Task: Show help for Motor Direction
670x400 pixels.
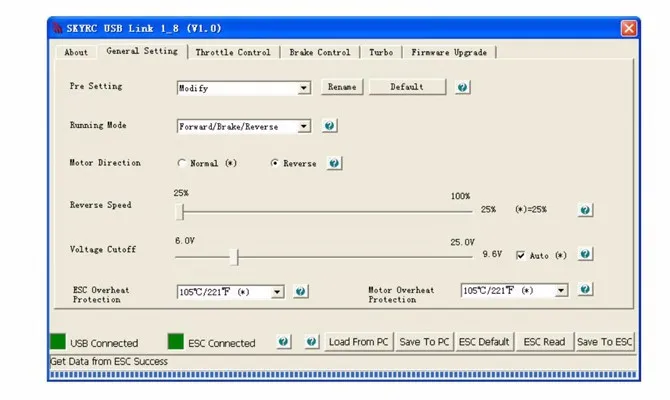Action: click(334, 163)
